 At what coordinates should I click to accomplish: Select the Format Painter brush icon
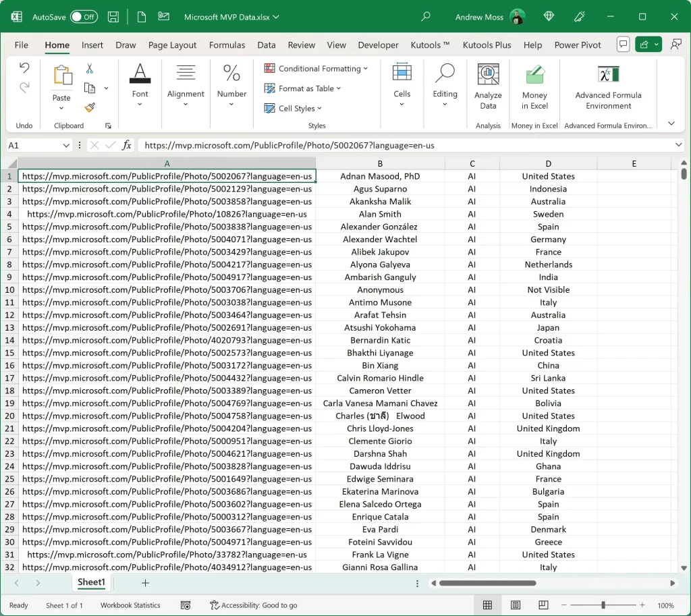(x=90, y=107)
